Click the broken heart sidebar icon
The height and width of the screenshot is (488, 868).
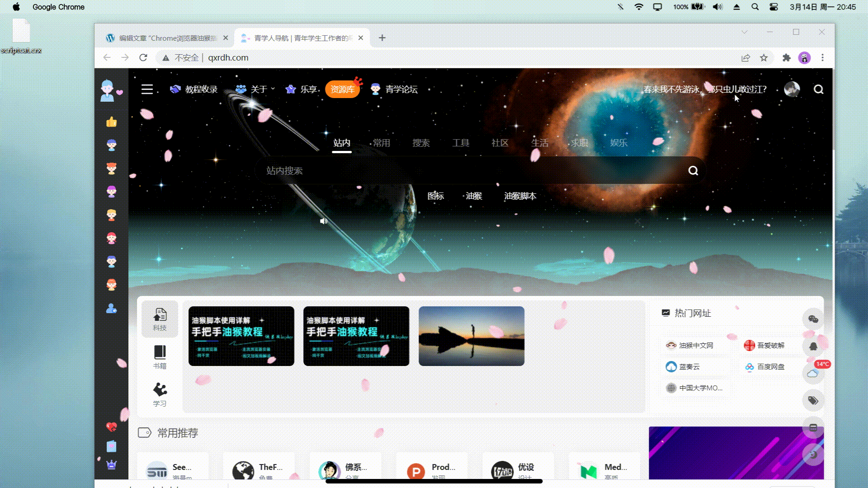pos(111,427)
